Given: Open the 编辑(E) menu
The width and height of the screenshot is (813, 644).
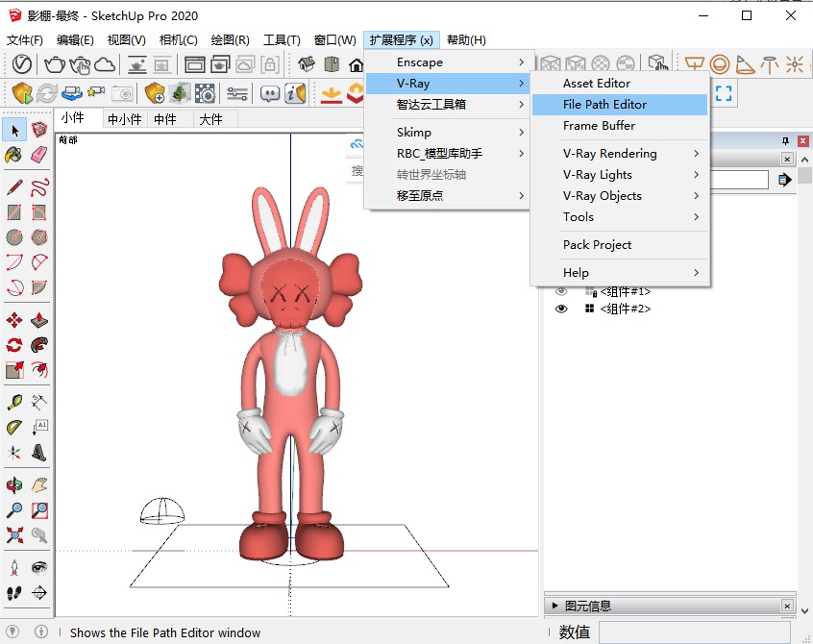Looking at the screenshot, I should 75,40.
